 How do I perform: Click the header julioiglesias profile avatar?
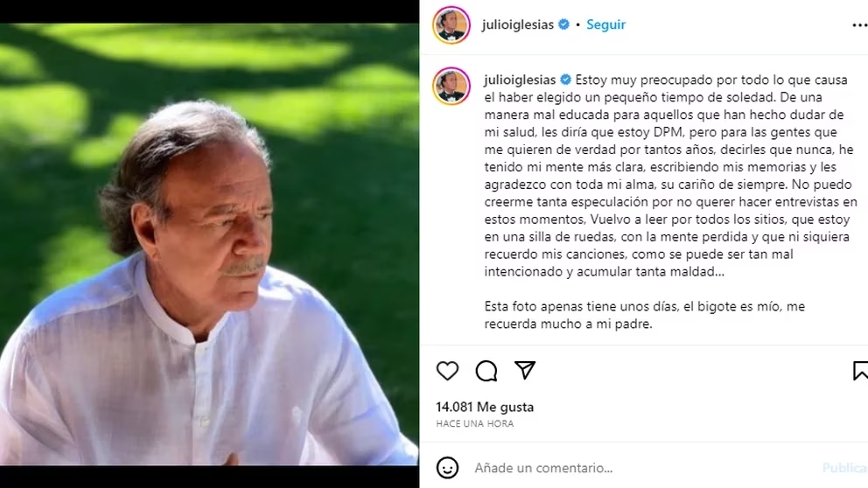[451, 24]
